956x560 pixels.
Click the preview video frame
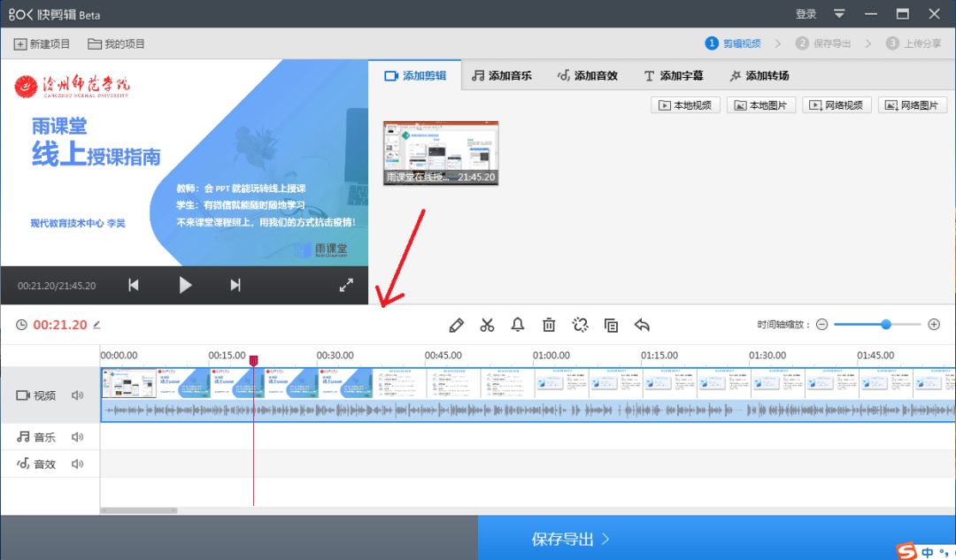184,163
